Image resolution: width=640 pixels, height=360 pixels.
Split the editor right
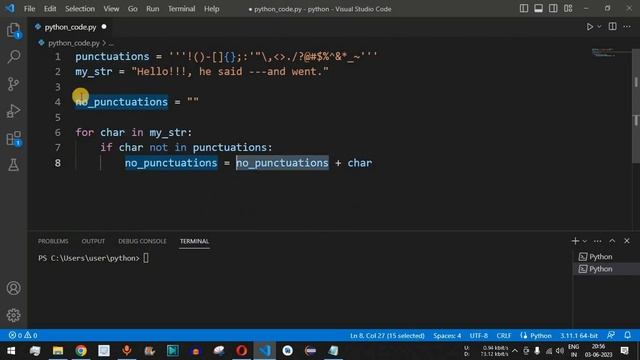coord(612,27)
